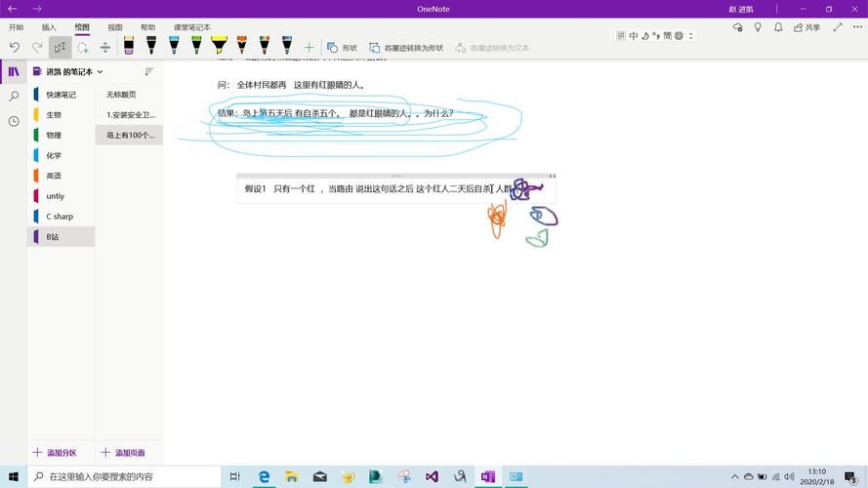
Task: Click the note container's resize arrows handle
Action: (x=552, y=176)
